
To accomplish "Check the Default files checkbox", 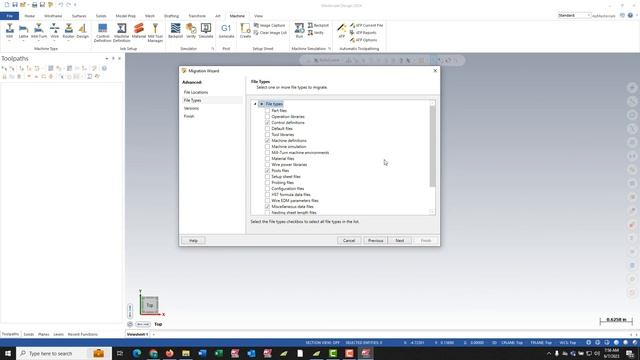I will (267, 129).
